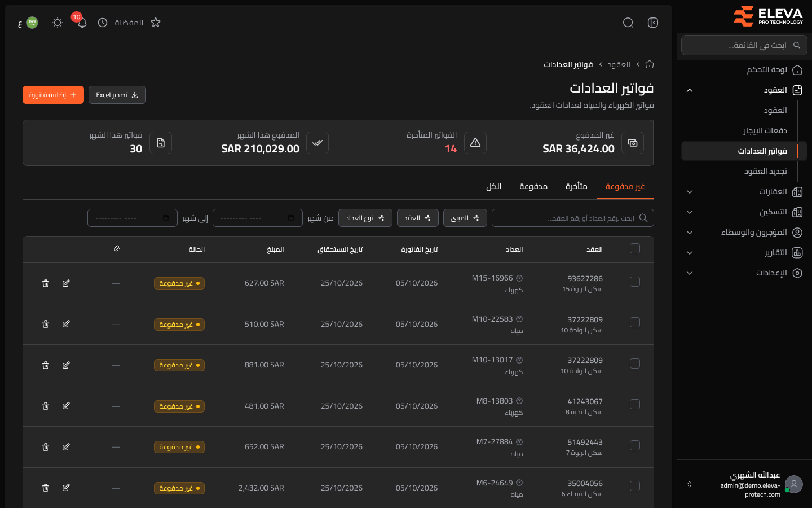Open recent history clock icon
Image resolution: width=812 pixels, height=508 pixels.
point(103,23)
